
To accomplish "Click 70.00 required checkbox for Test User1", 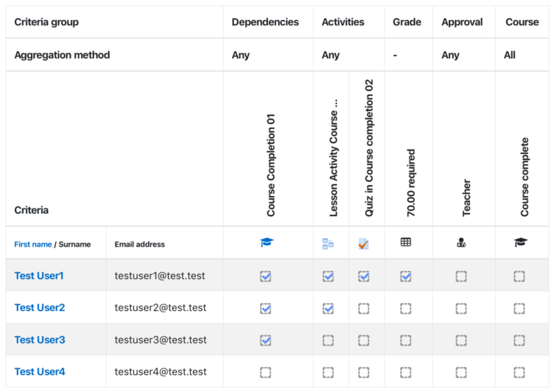I will [406, 276].
